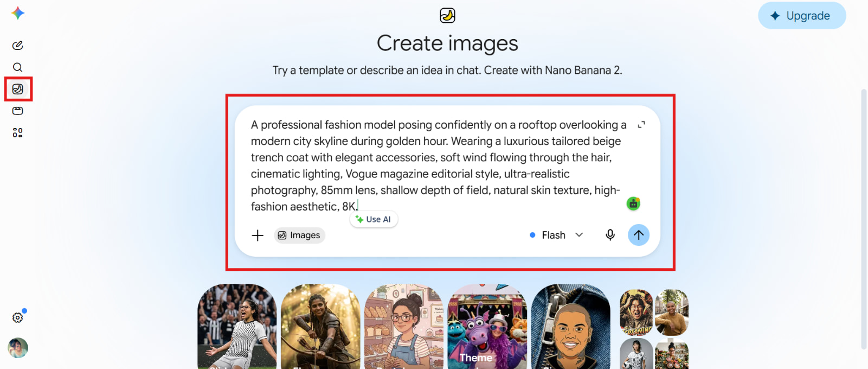Click the Upgrade button

802,16
